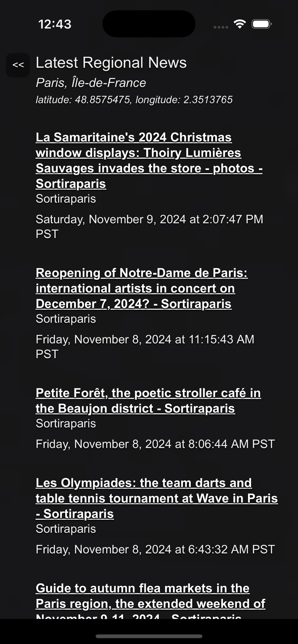The height and width of the screenshot is (644, 298).
Task: Tap the Paris, Île-de-France location subtitle
Action: point(91,83)
